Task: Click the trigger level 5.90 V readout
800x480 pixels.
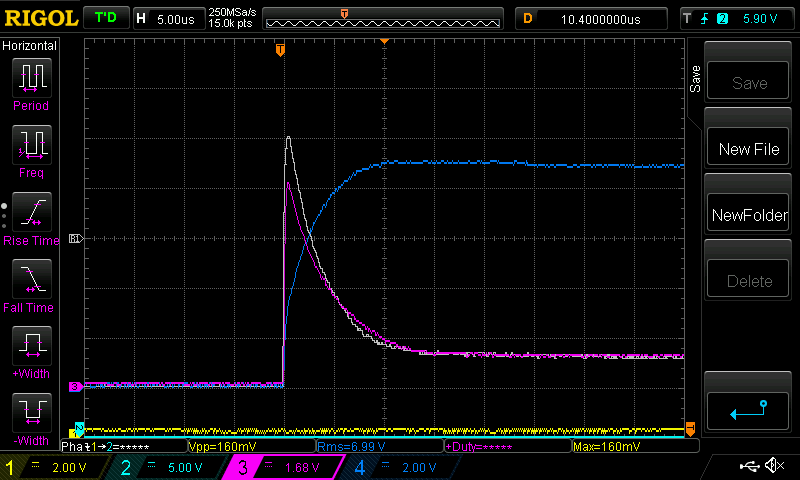Action: click(x=754, y=18)
